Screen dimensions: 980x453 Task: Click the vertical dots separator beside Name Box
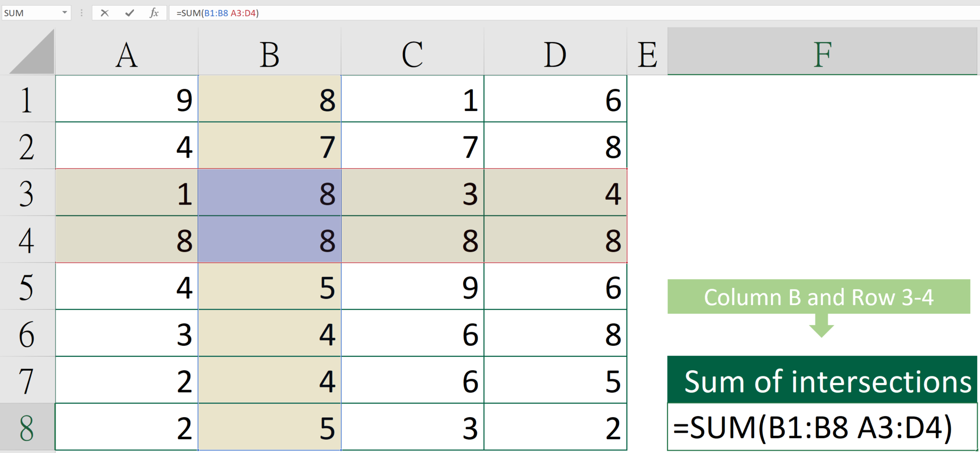coord(81,13)
